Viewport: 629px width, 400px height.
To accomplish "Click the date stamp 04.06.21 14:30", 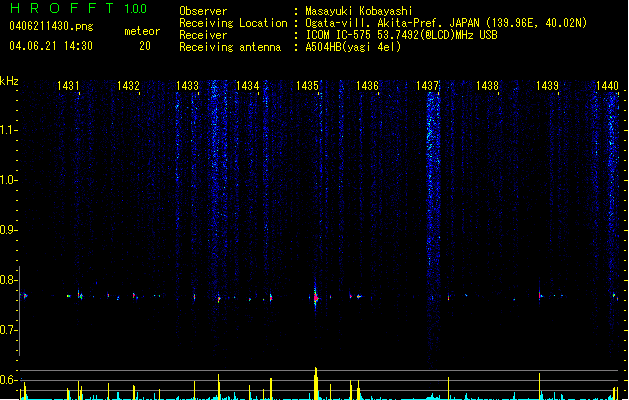I will click(x=51, y=46).
